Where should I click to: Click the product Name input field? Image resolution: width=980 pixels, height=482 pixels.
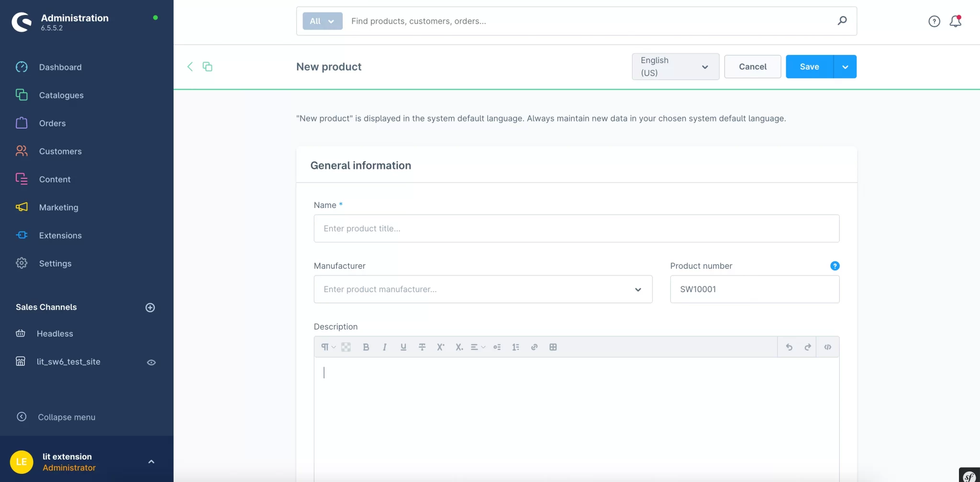576,229
